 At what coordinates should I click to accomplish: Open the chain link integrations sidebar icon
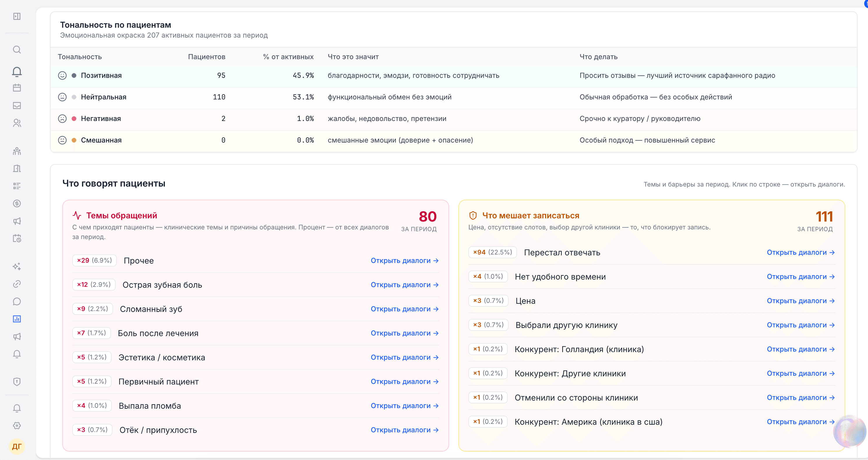click(17, 284)
